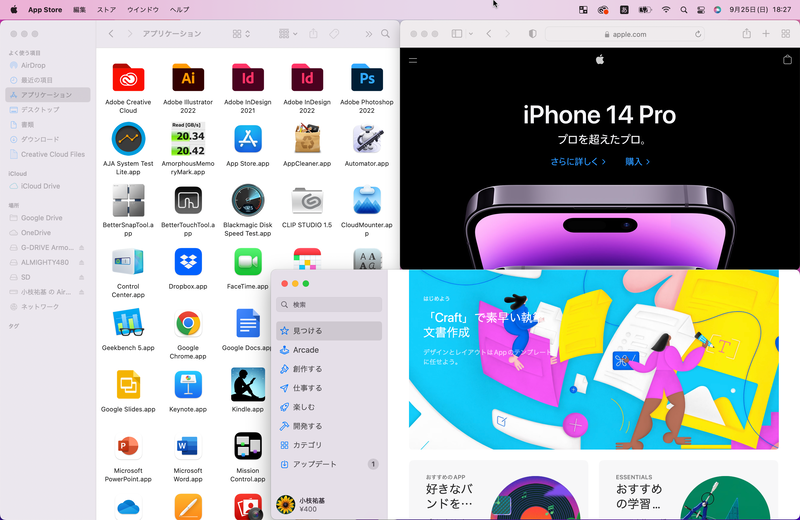Expand Finder toolbar overflow chevrons
The width and height of the screenshot is (800, 520).
coord(368,34)
